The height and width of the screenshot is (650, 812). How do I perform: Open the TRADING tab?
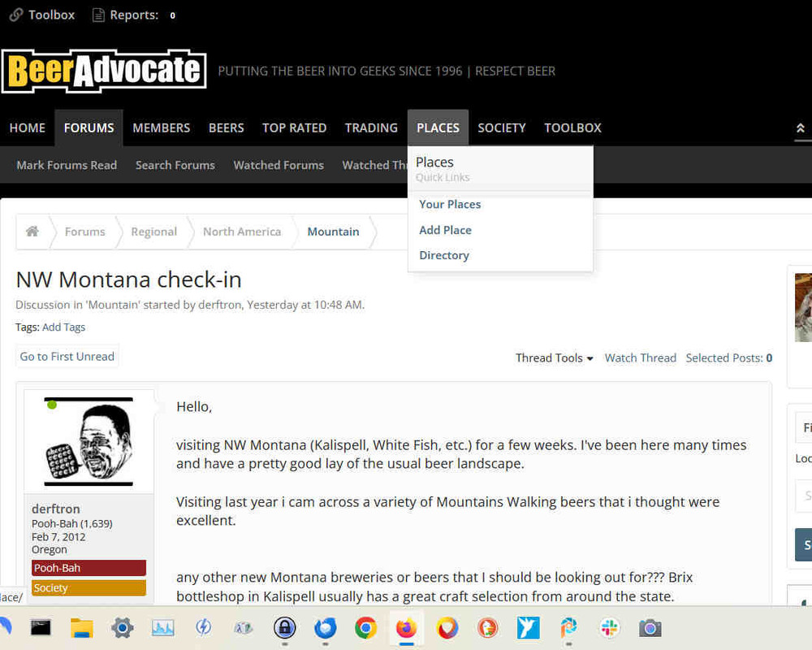coord(371,128)
